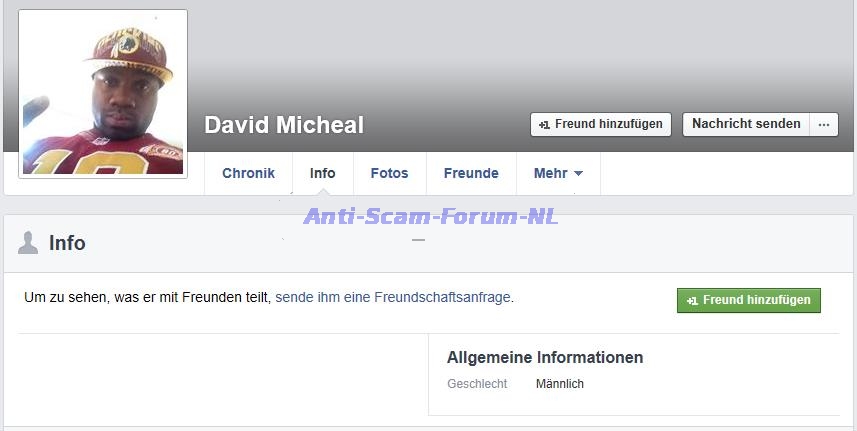Image resolution: width=857 pixels, height=431 pixels.
Task: Click the Männlich gender value
Action: click(x=560, y=384)
